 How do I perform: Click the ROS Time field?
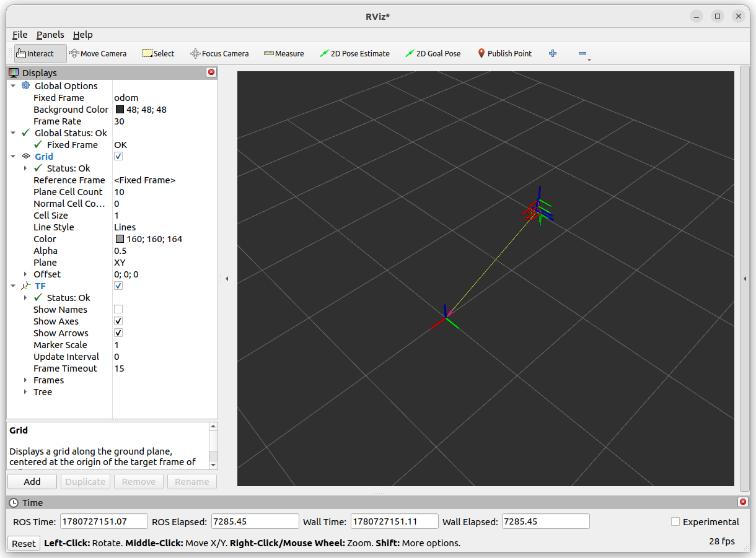104,521
